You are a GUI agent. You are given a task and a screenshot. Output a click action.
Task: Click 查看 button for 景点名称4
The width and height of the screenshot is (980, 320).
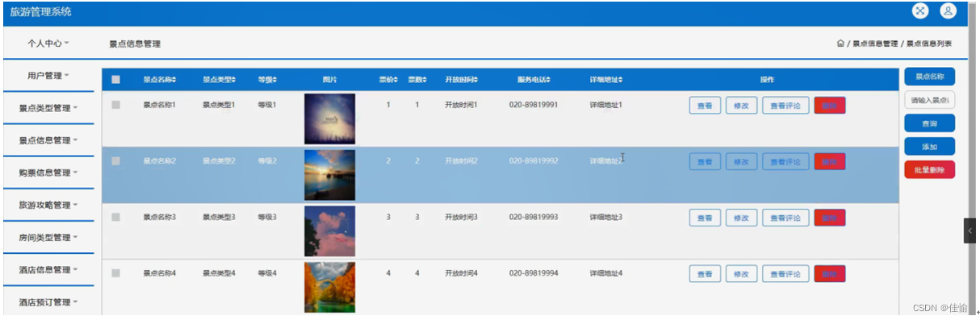point(705,274)
